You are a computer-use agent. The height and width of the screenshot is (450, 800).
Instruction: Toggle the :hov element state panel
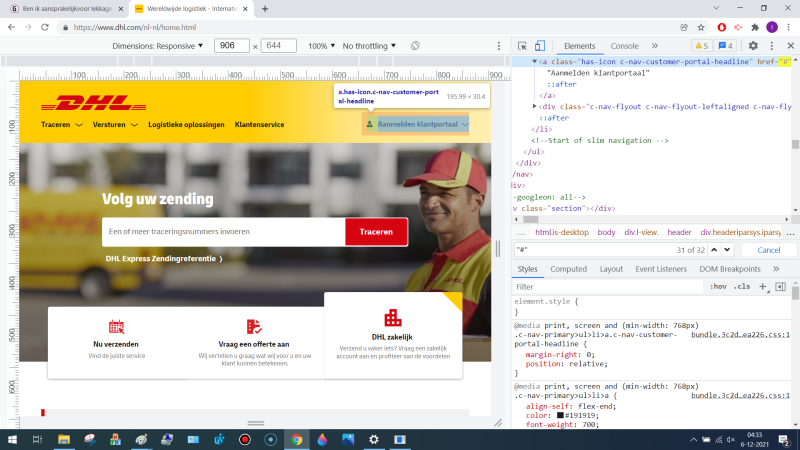point(718,287)
